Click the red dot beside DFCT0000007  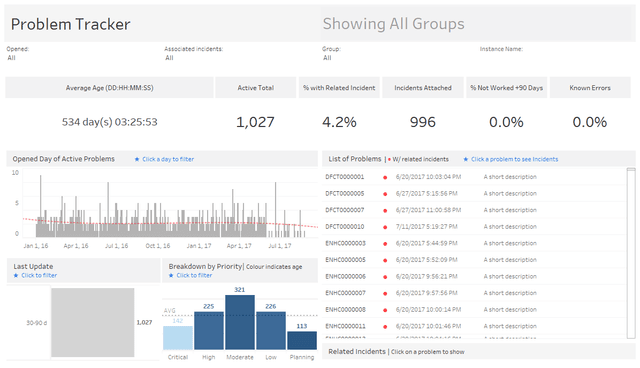click(x=385, y=211)
